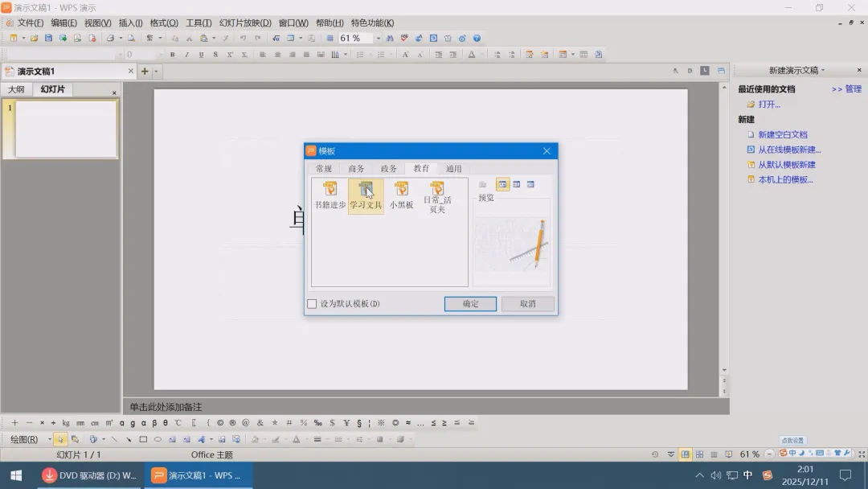Click the 本机上的模板 link
Image resolution: width=868 pixels, height=489 pixels.
pos(785,179)
